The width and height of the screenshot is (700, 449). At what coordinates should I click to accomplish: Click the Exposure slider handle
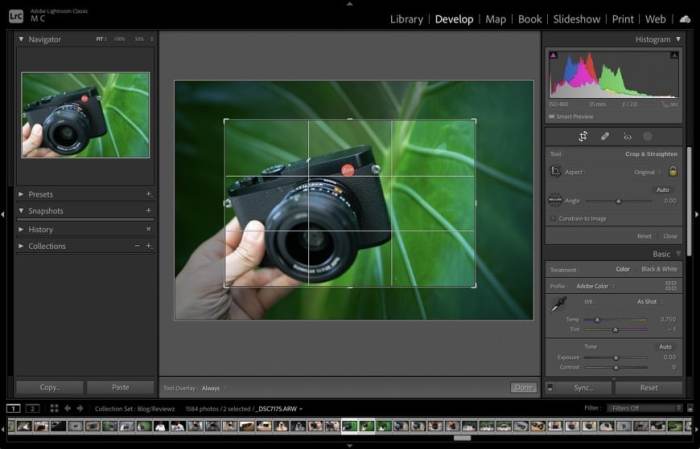(x=616, y=358)
